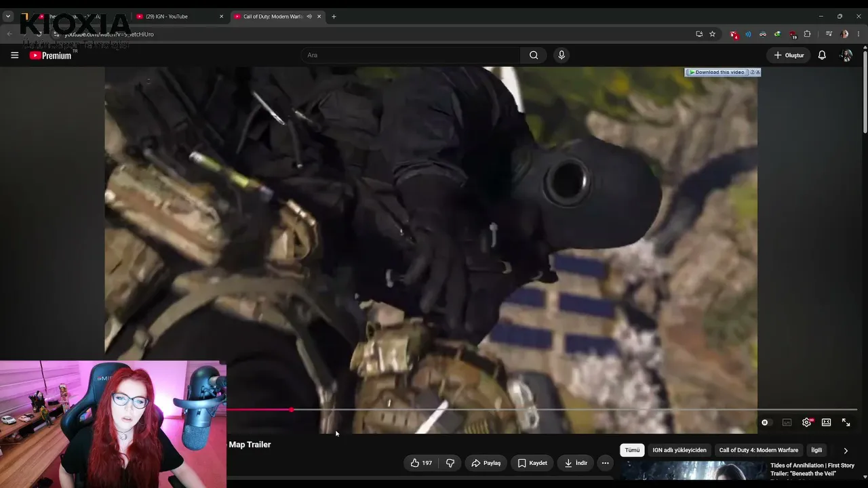
Task: Share the video via Paylaş
Action: tap(486, 463)
